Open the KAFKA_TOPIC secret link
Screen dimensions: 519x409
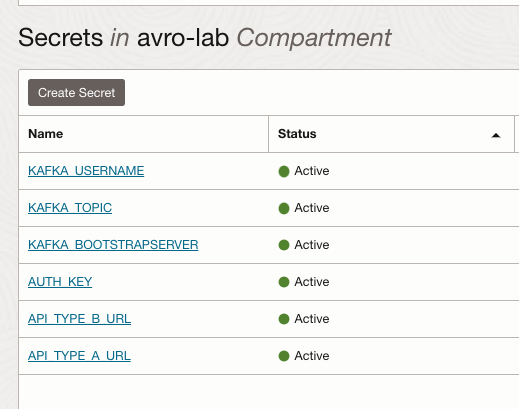(x=70, y=208)
